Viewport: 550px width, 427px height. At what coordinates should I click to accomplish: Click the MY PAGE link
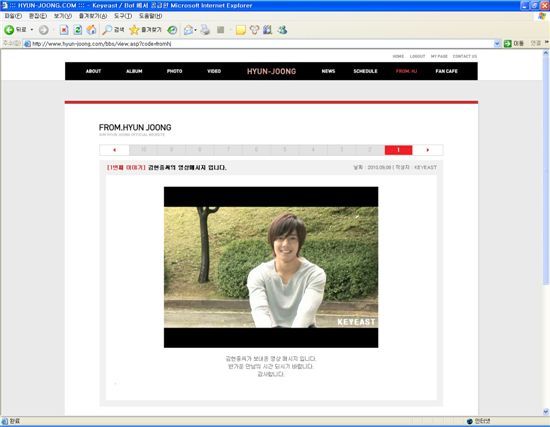point(439,56)
